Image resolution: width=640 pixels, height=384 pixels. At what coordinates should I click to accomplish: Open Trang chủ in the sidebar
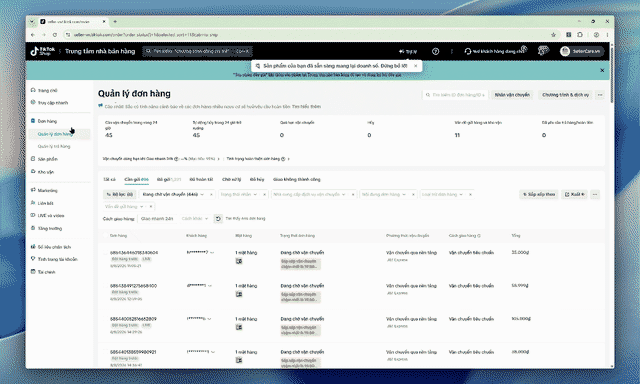(47, 90)
